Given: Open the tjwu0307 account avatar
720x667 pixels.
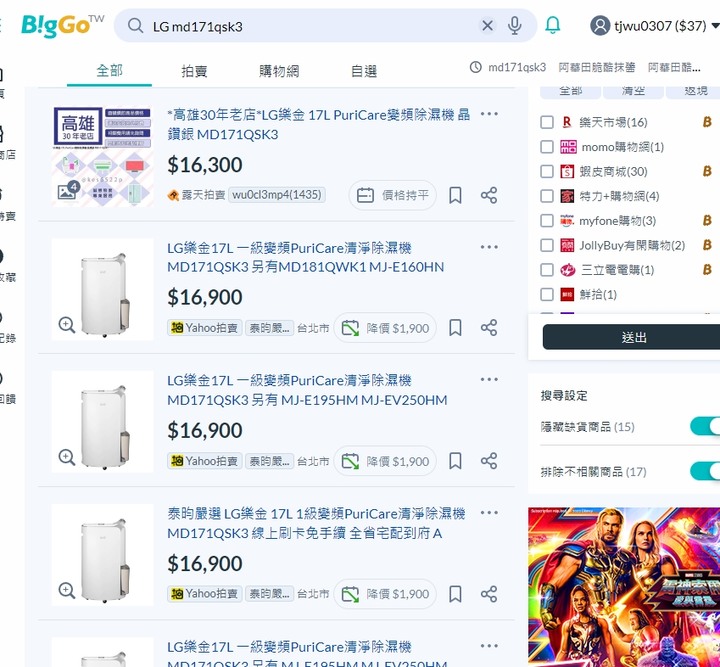Looking at the screenshot, I should click(600, 26).
